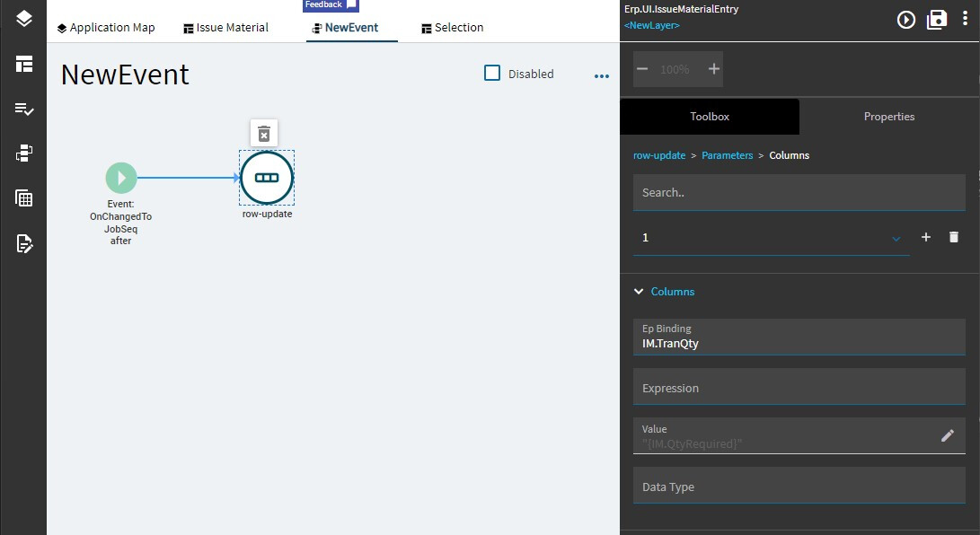Add a new column entry with plus

point(925,237)
